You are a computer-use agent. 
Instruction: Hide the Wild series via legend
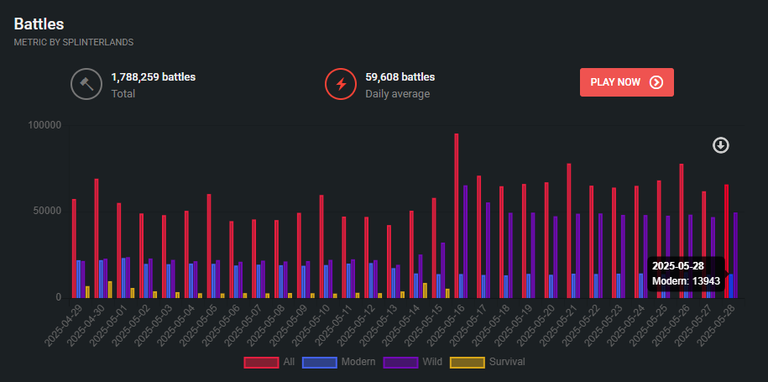click(x=413, y=362)
